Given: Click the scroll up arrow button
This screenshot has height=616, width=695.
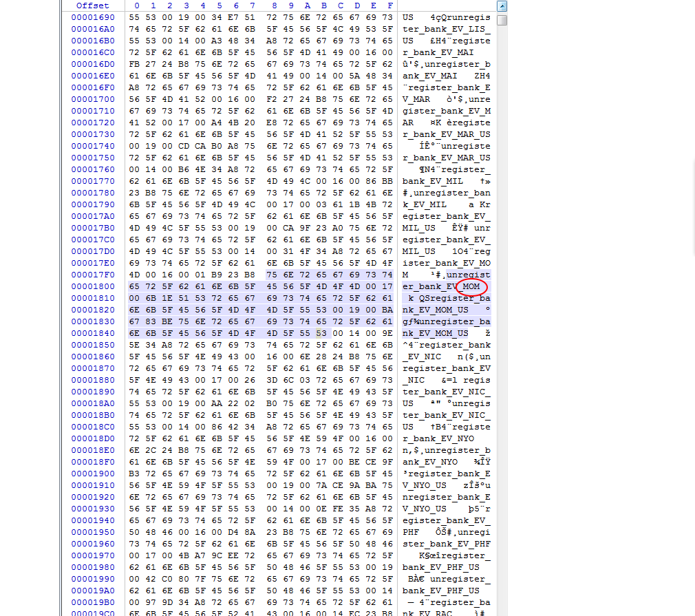Looking at the screenshot, I should coord(502,6).
